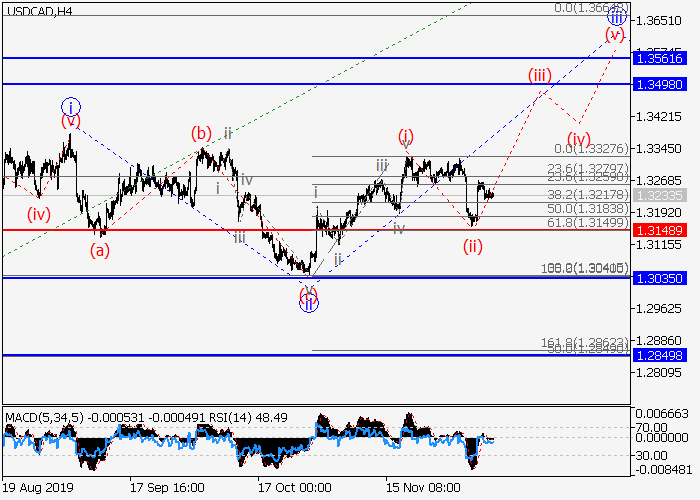Viewport: 700px width, 500px height.
Task: Click the blue 1.28498 price tag
Action: coord(658,355)
